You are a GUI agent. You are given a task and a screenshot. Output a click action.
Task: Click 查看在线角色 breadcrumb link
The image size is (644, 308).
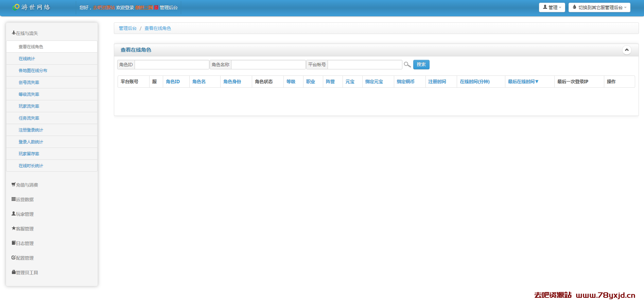click(158, 28)
